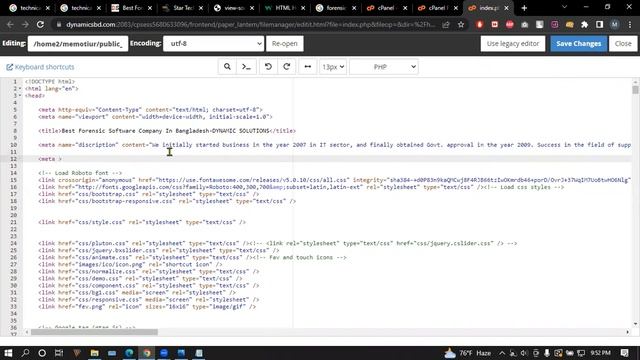This screenshot has height=360, width=640.
Task: Switch to the forensic tab
Action: (x=336, y=8)
